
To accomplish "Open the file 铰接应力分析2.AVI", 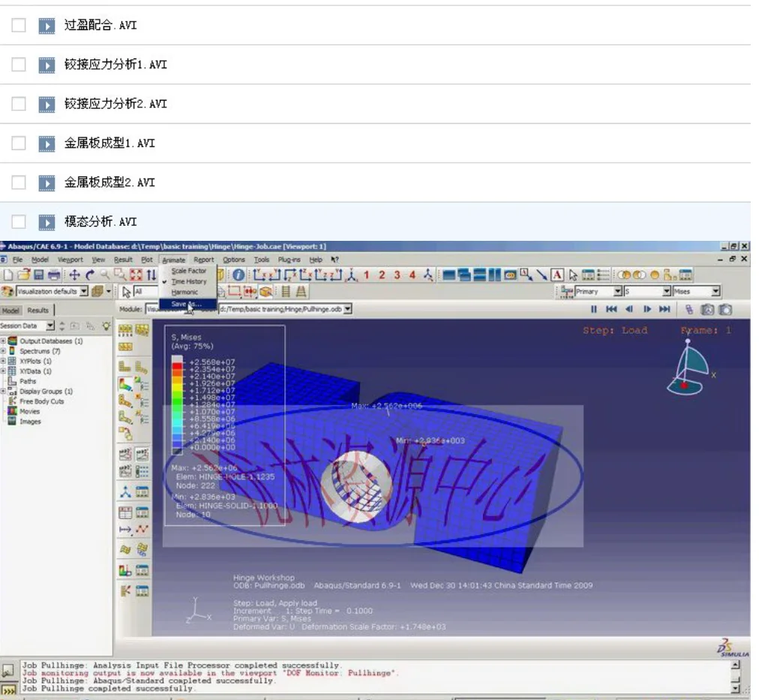I will click(115, 104).
